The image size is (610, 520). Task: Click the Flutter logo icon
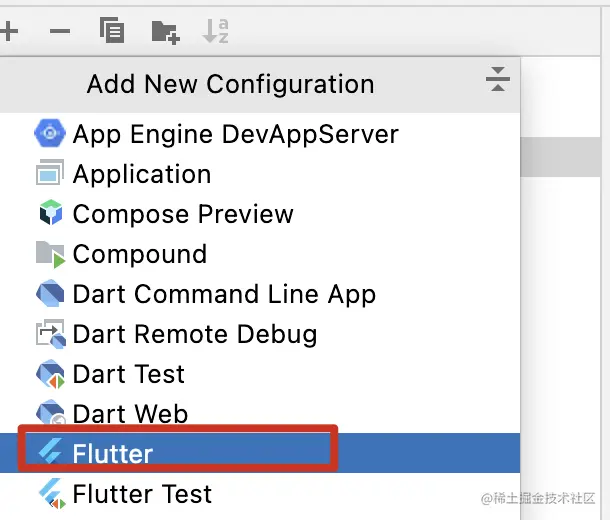(x=49, y=453)
